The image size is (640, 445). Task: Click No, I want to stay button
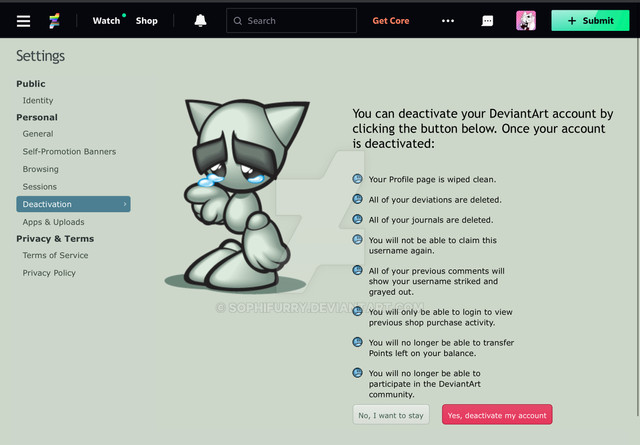(x=391, y=415)
